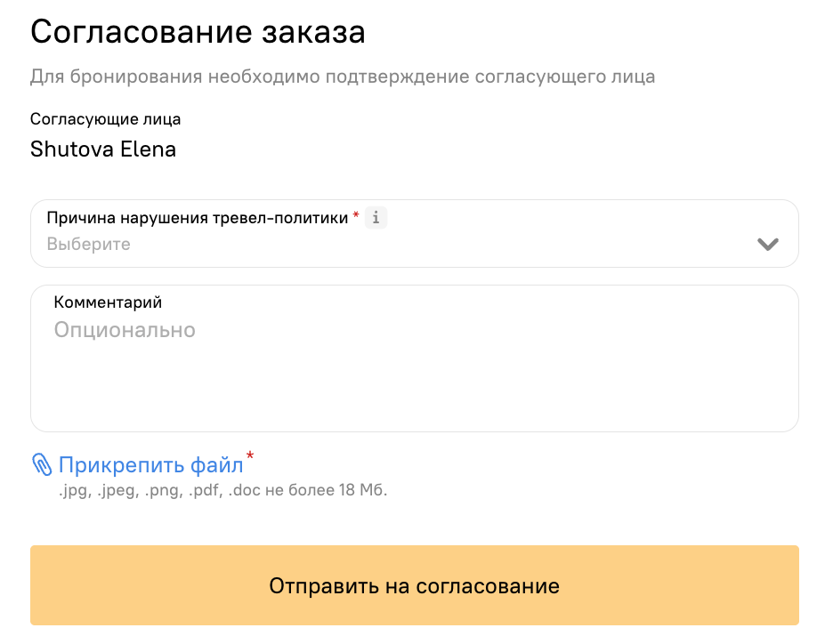Select the 'Выберите' placeholder in the dropdown
The image size is (833, 644).
click(89, 245)
